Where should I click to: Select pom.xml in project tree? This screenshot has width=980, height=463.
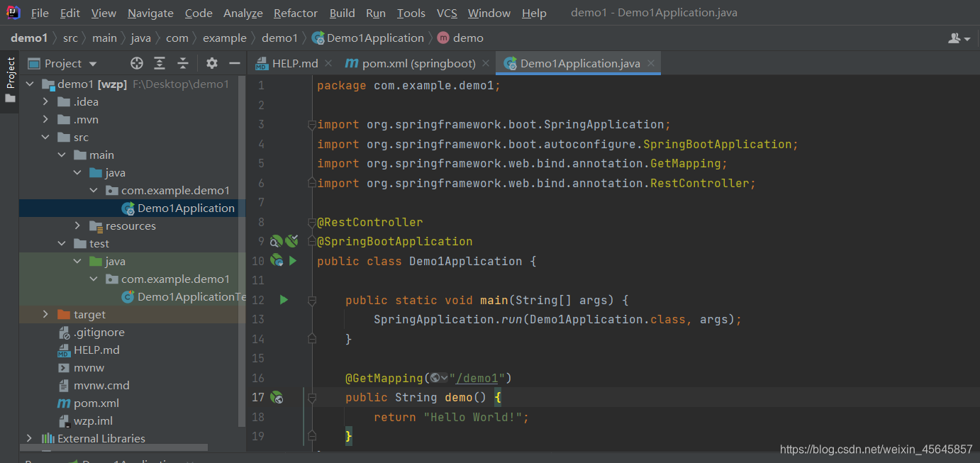click(x=88, y=403)
